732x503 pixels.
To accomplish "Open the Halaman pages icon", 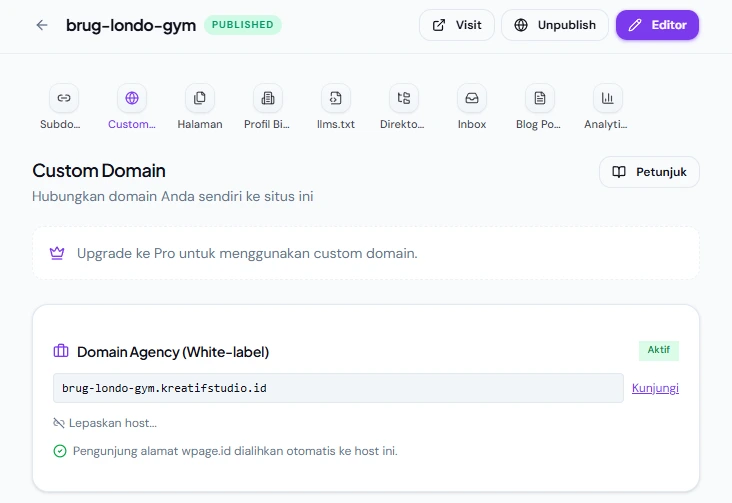I will click(x=200, y=98).
